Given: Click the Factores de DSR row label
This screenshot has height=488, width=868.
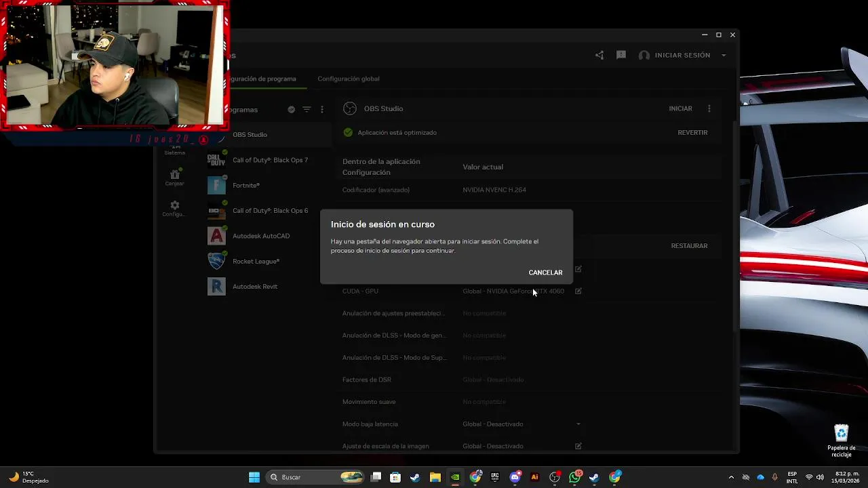Looking at the screenshot, I should tap(367, 380).
